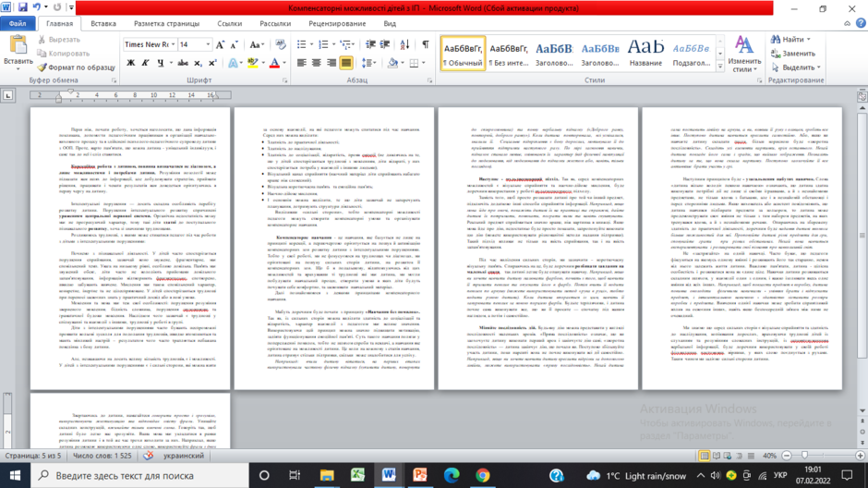Toggle bold formatting with the Ж button
This screenshot has height=488, width=868.
tap(130, 63)
